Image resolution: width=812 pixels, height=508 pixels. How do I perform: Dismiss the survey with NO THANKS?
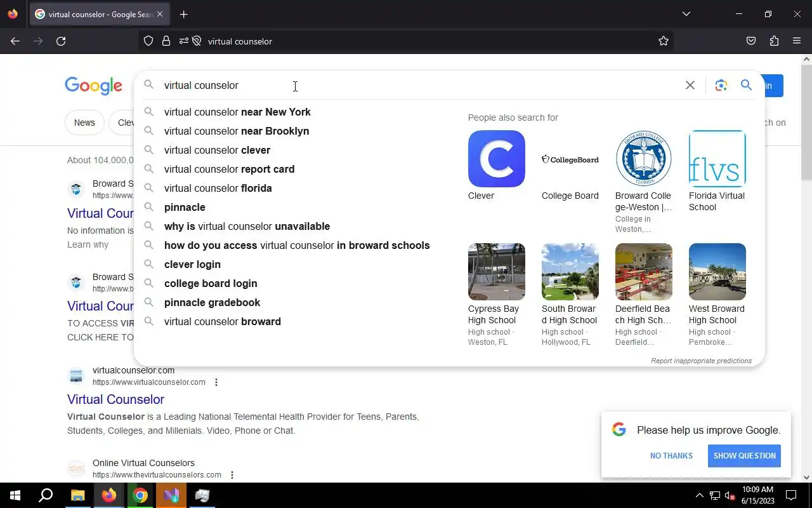click(x=671, y=456)
